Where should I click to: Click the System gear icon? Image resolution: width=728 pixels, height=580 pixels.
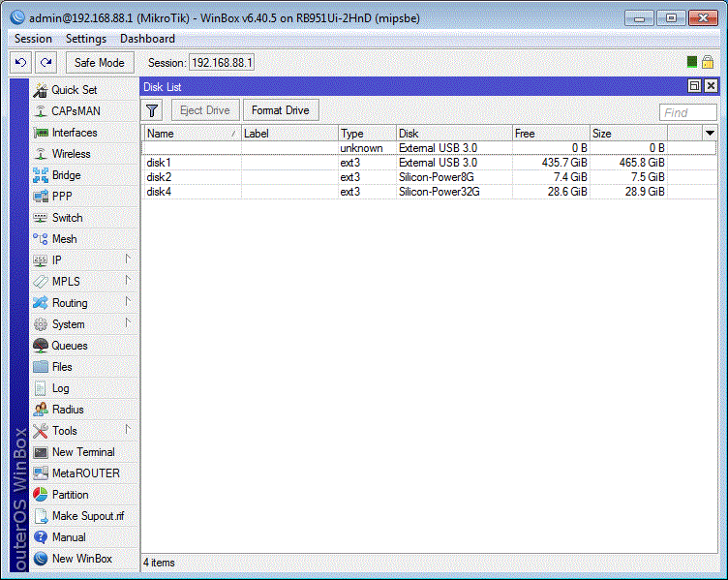coord(41,324)
